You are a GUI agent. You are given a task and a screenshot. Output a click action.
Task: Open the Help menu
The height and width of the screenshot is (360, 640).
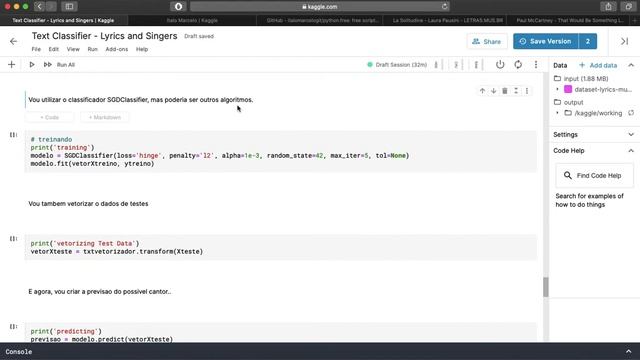142,49
